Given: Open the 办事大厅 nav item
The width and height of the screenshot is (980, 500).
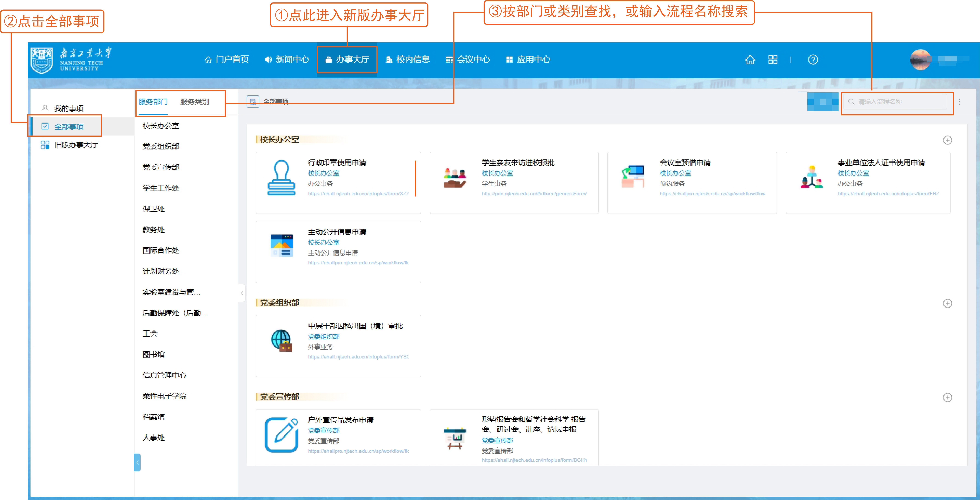Looking at the screenshot, I should tap(347, 60).
